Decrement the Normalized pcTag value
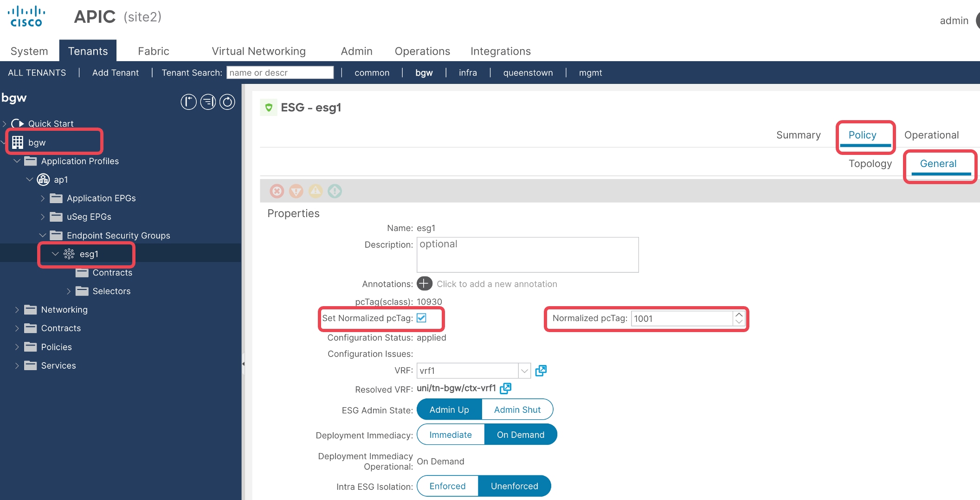The width and height of the screenshot is (980, 500). 739,322
